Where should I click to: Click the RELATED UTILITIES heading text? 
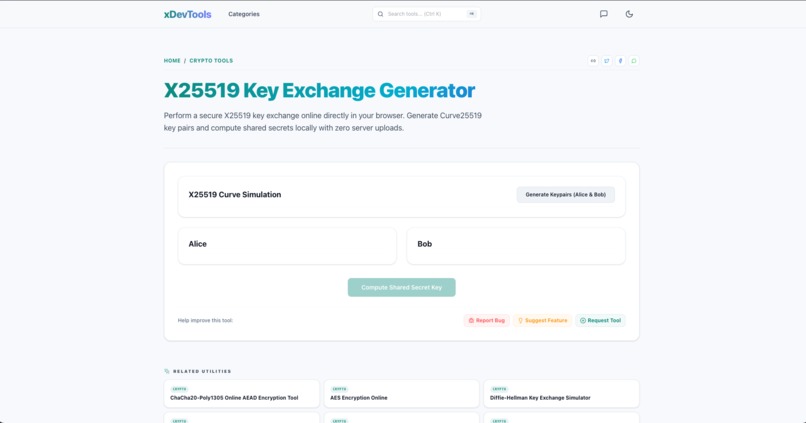[202, 371]
